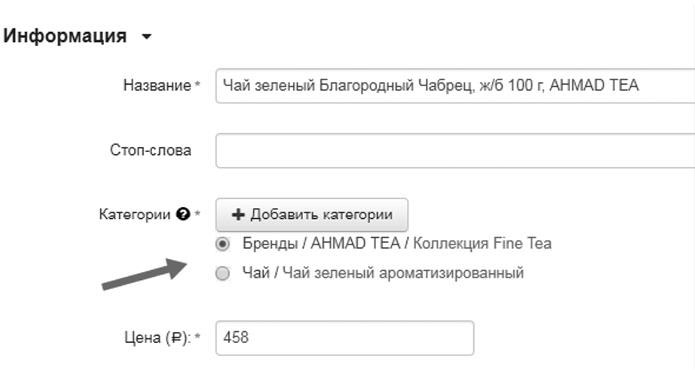
Task: Click the Добавить категории button
Action: pyautogui.click(x=312, y=215)
